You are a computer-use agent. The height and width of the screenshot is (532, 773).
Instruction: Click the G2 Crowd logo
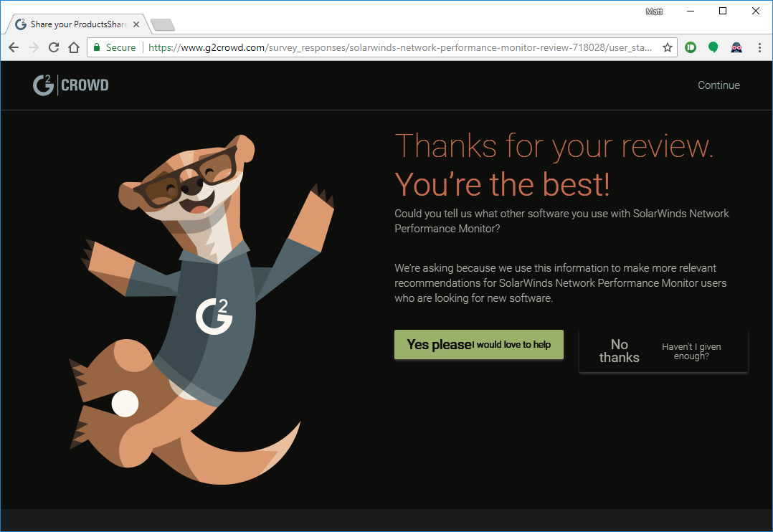tap(70, 85)
